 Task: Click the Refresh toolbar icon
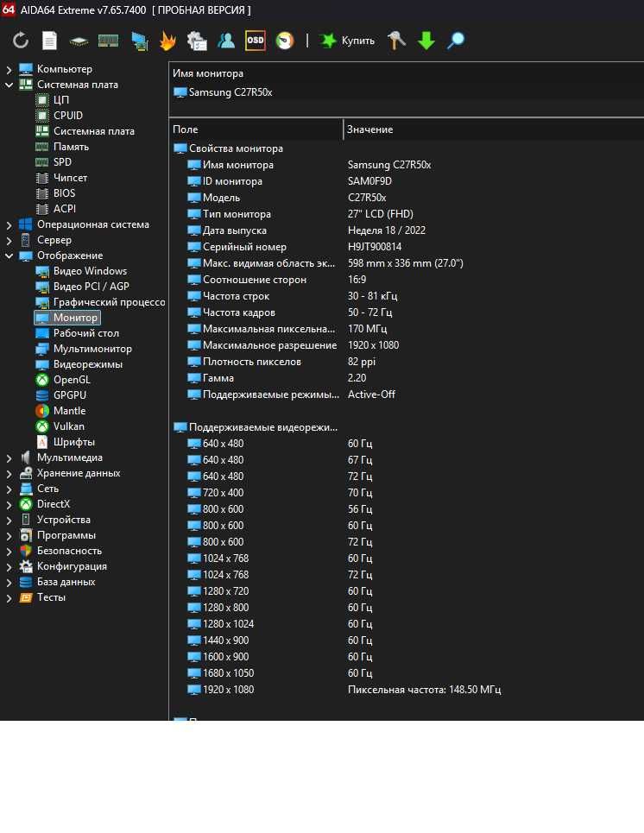coord(21,41)
